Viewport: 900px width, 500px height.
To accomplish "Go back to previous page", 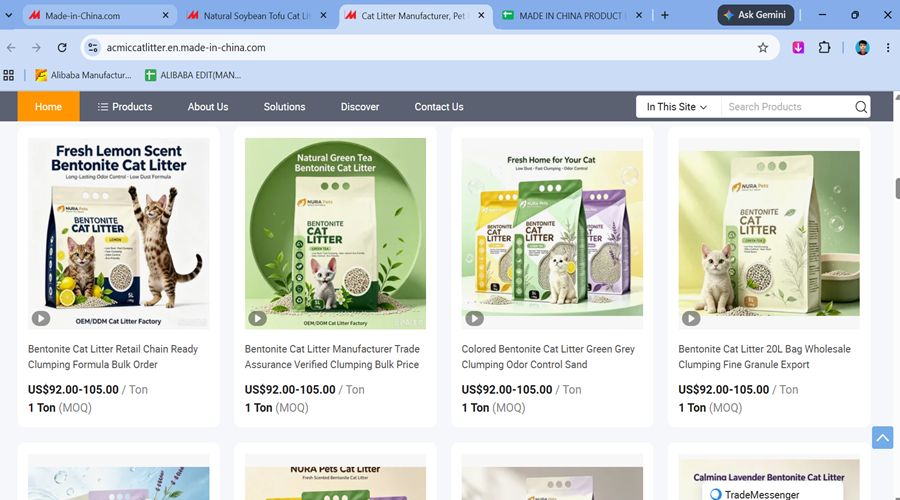I will pos(11,48).
